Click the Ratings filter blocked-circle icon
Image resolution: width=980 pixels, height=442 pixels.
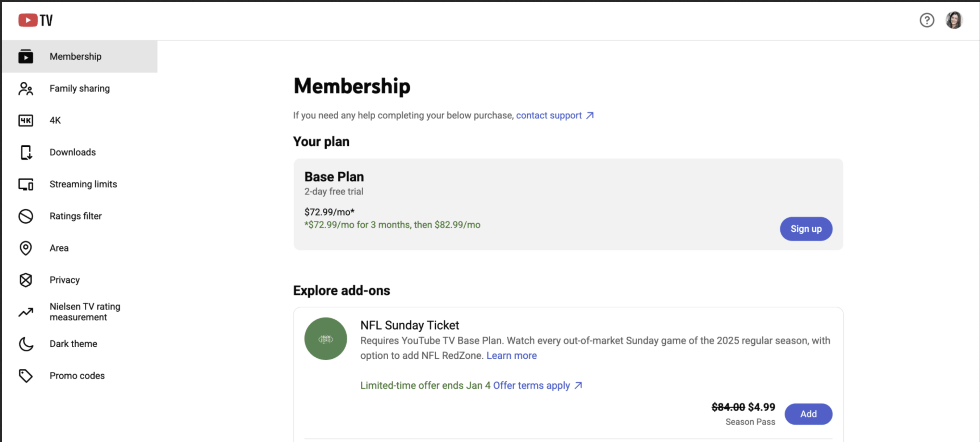(x=25, y=216)
